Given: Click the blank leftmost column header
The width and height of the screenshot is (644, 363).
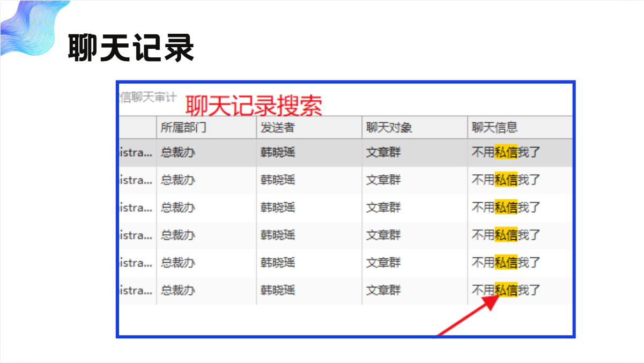Looking at the screenshot, I should point(137,128).
